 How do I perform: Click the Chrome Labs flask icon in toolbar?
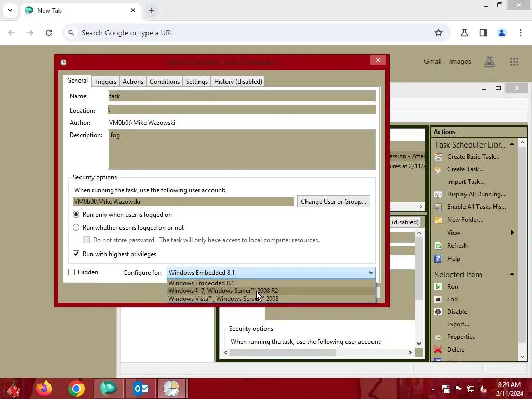pyautogui.click(x=464, y=33)
